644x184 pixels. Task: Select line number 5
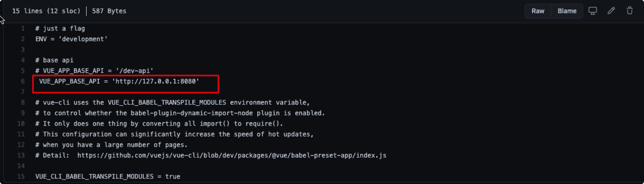coord(23,71)
